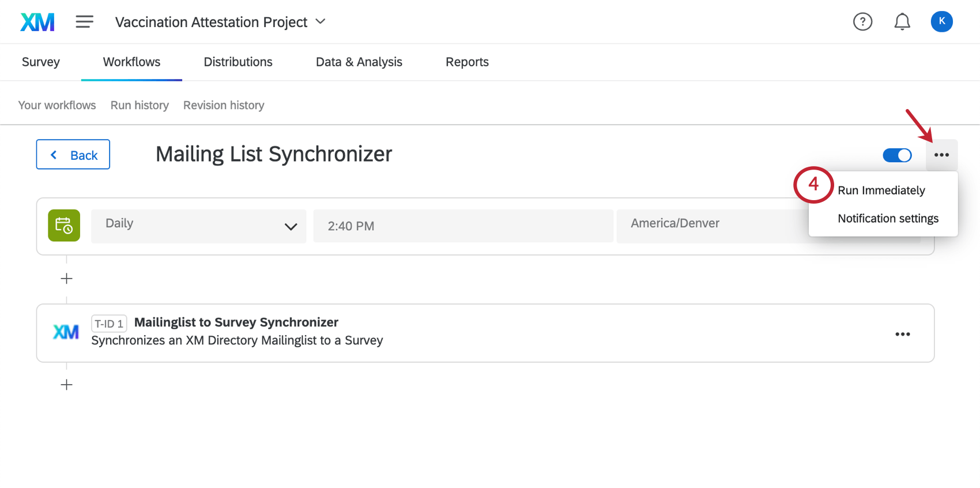Select Run Immediately from the menu
This screenshot has height=488, width=980.
(881, 190)
